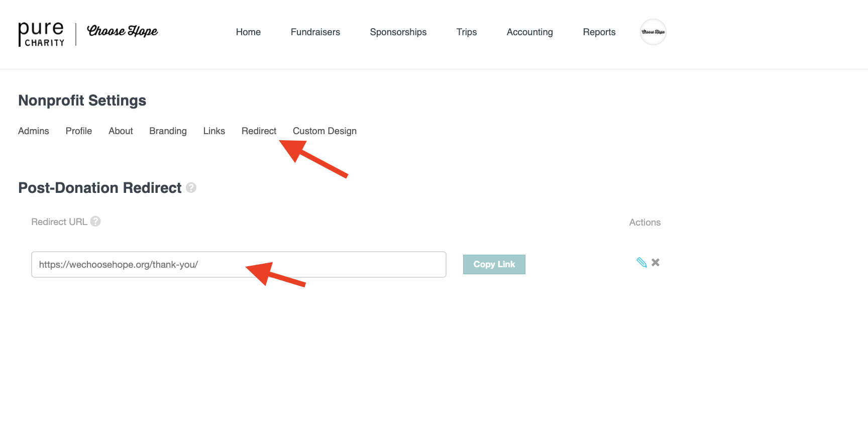Navigate to Sponsorships
The image size is (868, 433).
pos(398,32)
